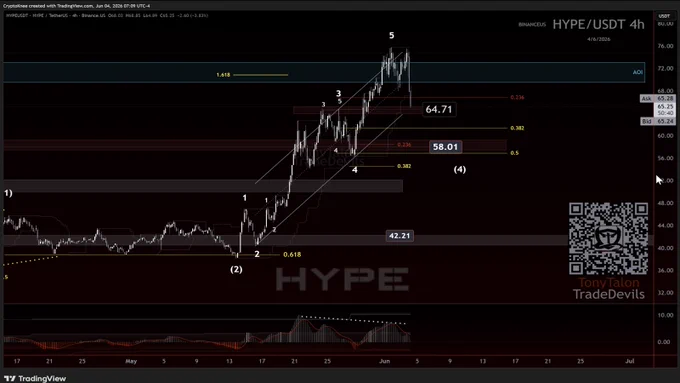The height and width of the screenshot is (383, 680).
Task: Click the 1.618 fib extension label
Action: tap(223, 75)
